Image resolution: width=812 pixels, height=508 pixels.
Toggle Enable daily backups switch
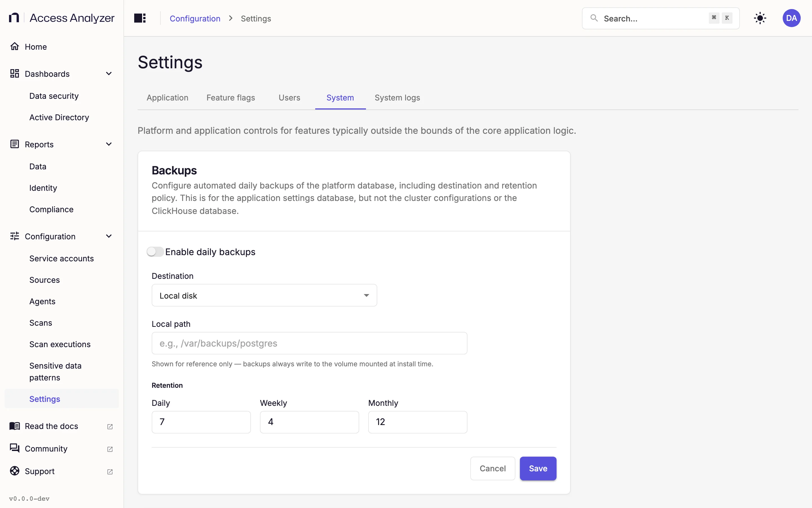pyautogui.click(x=155, y=252)
